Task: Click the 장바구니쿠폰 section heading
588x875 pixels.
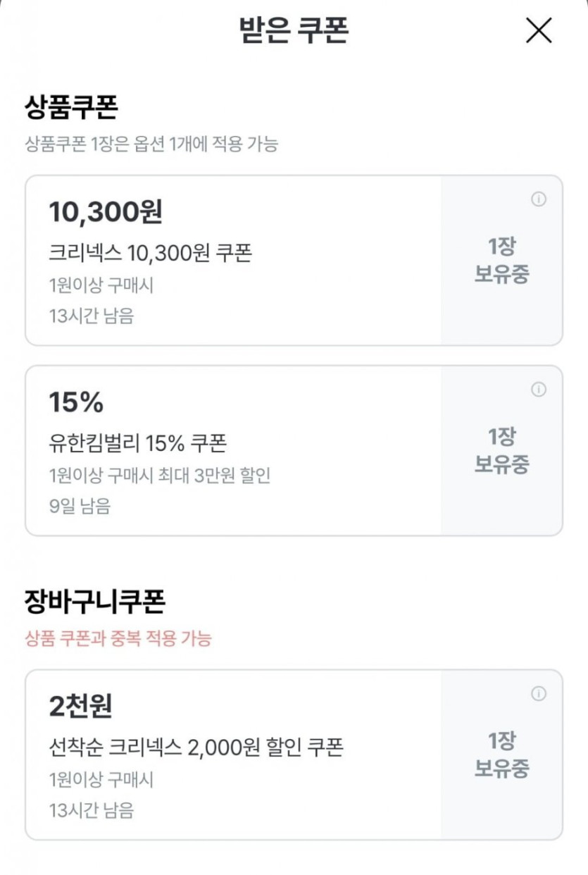Action: tap(95, 602)
